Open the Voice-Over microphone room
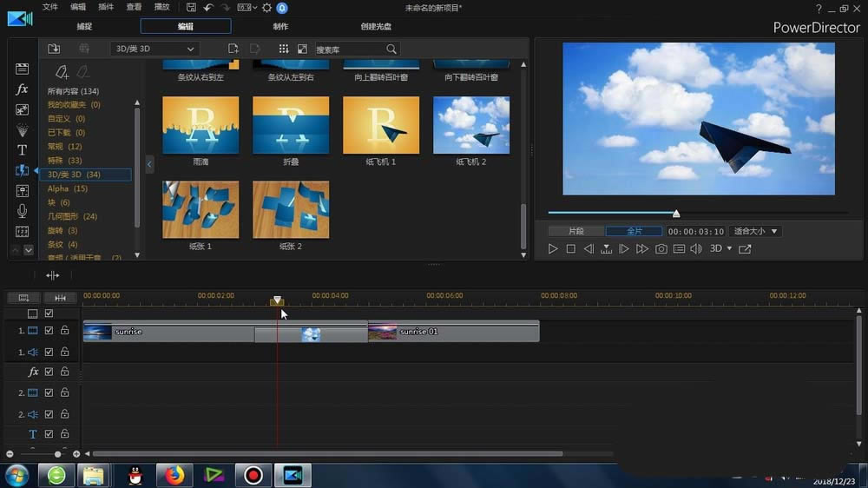 [x=22, y=211]
